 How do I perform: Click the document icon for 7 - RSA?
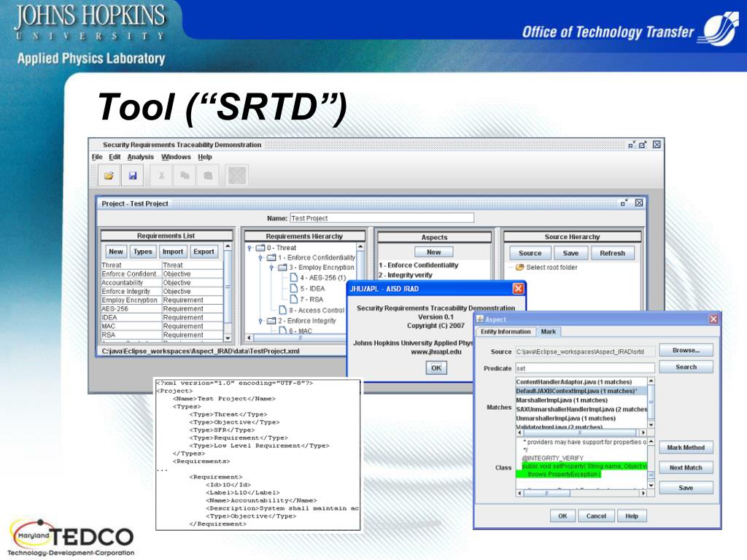coord(294,299)
